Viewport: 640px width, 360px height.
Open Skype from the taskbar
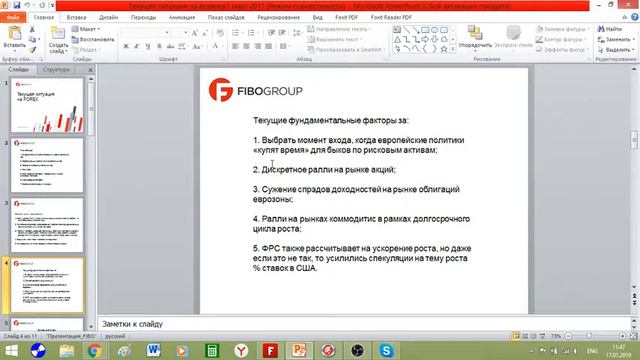tap(386, 351)
